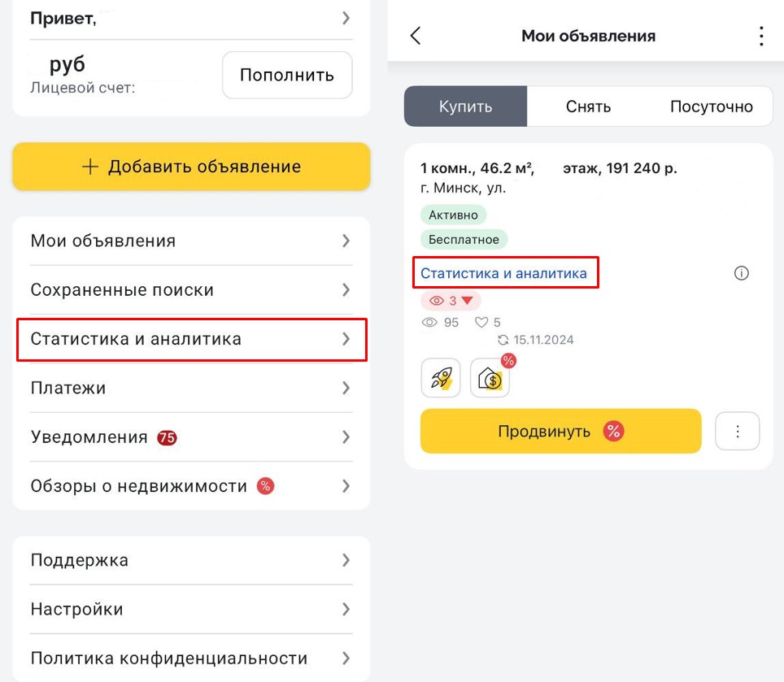Open Настройки menu item
The width and height of the screenshot is (784, 682).
pos(190,609)
